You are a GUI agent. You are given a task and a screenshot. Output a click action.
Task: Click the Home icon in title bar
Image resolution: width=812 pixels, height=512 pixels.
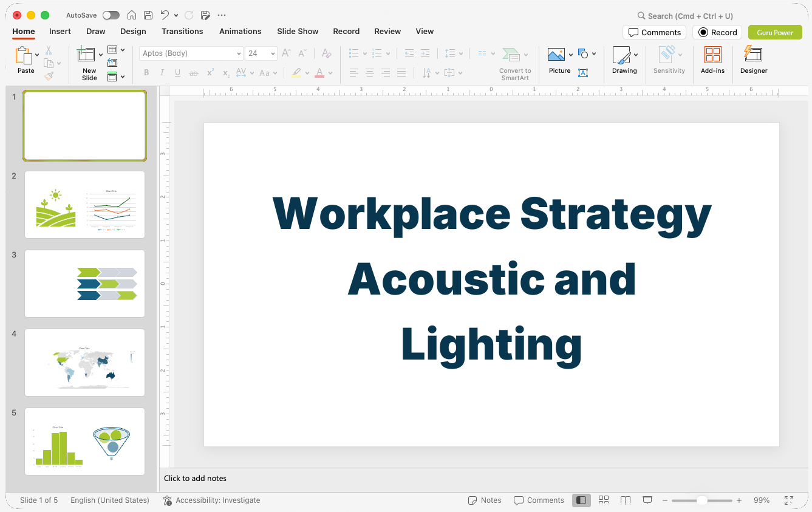[x=132, y=15]
